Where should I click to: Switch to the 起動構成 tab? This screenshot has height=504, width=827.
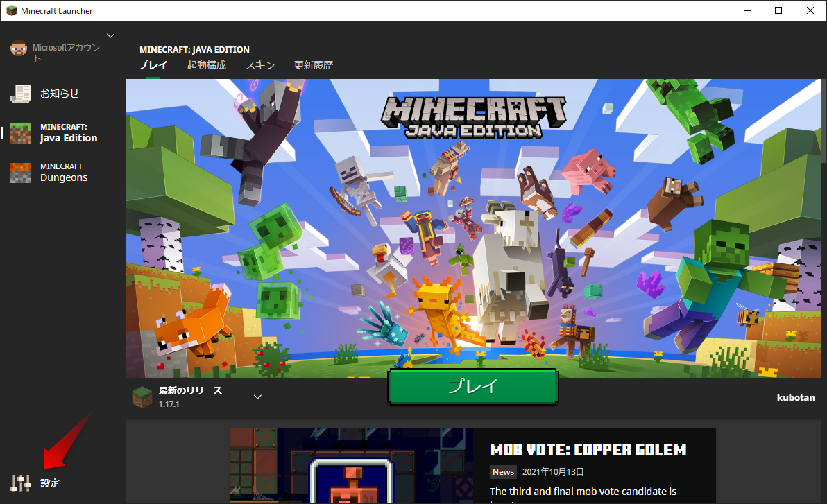[x=206, y=66]
